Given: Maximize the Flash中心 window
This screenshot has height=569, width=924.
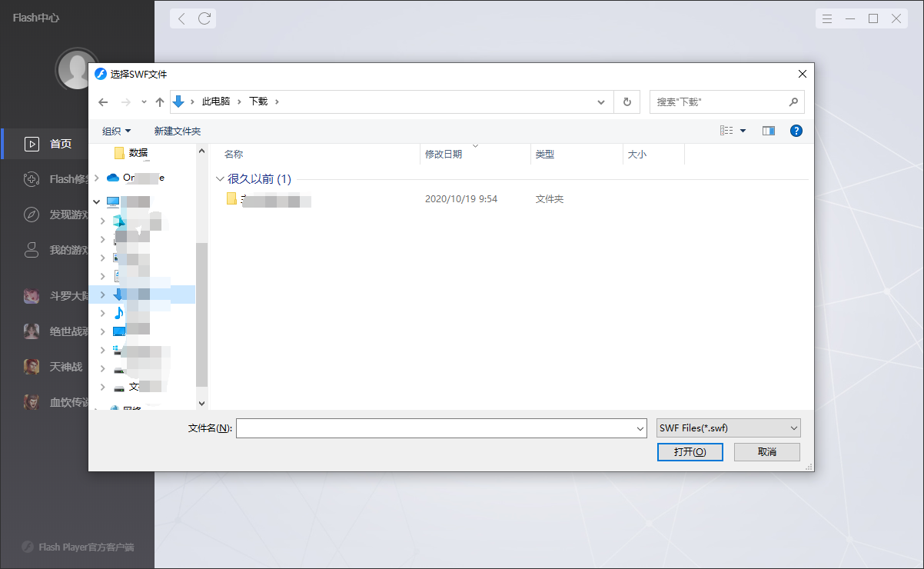Looking at the screenshot, I should 873,18.
